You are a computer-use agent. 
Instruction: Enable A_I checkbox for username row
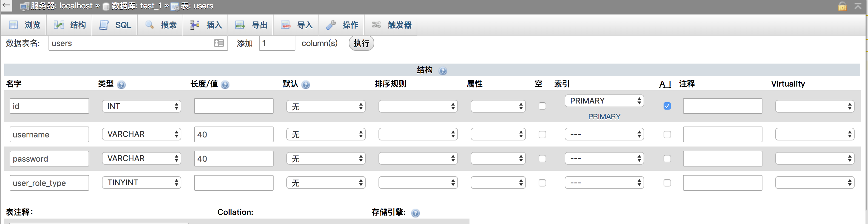coord(667,134)
